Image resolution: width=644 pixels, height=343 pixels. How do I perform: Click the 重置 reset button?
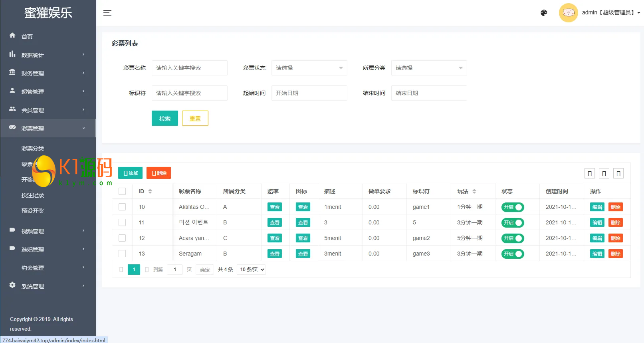tap(195, 118)
